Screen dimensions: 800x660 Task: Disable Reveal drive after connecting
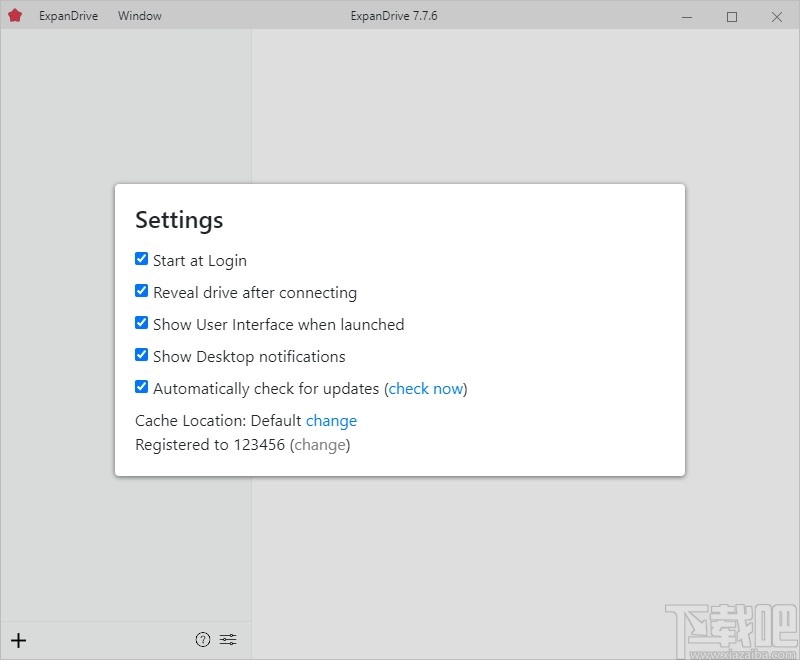(x=142, y=291)
